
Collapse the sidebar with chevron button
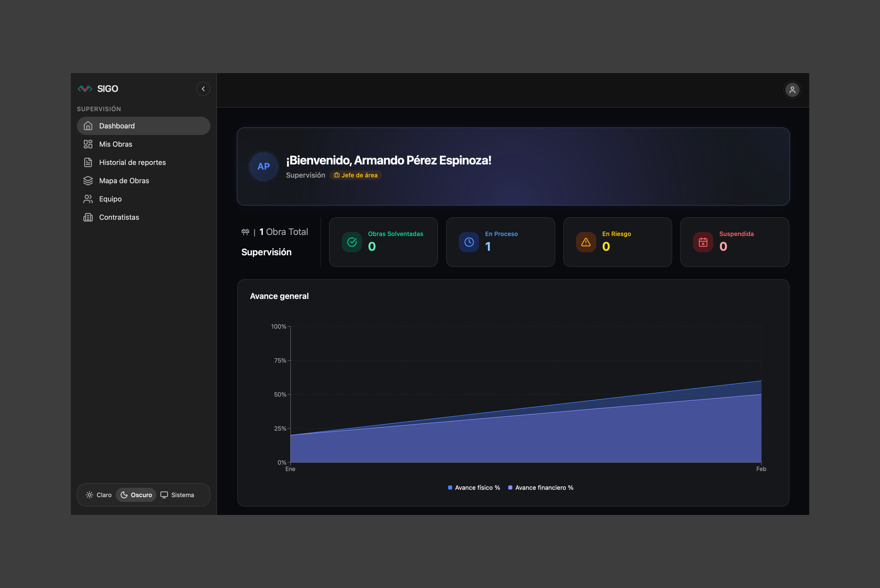(203, 89)
